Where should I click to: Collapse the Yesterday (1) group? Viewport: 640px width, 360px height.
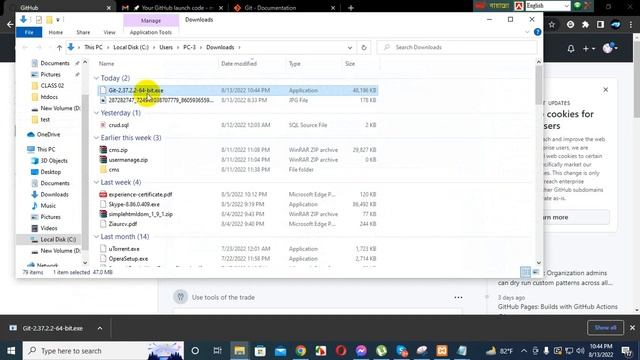pos(96,113)
